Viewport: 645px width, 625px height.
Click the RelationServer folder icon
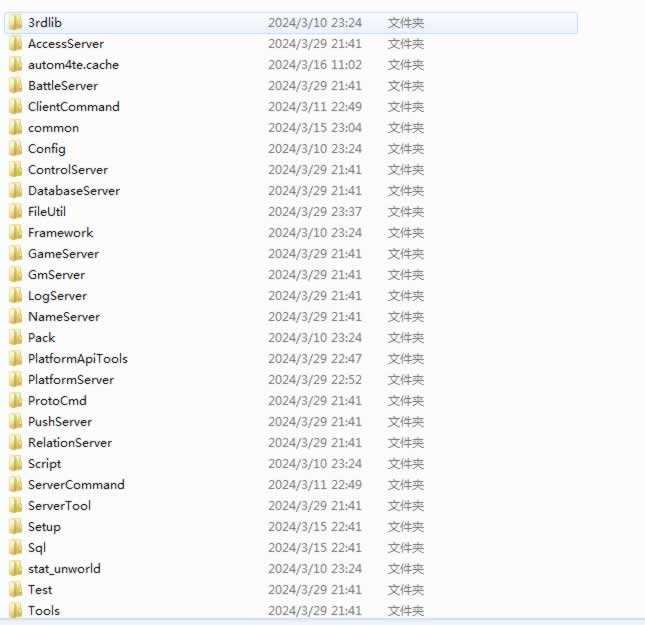point(15,442)
